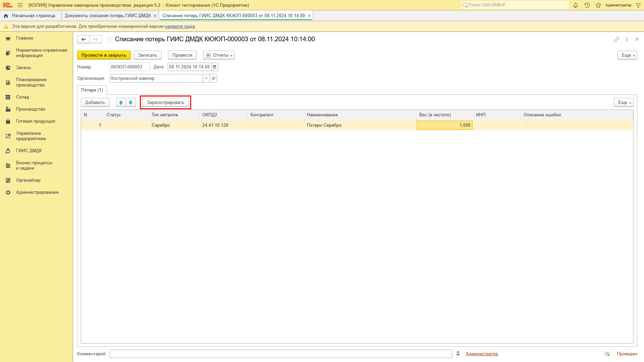Open the 1C main menu hamburger icon

point(20,5)
